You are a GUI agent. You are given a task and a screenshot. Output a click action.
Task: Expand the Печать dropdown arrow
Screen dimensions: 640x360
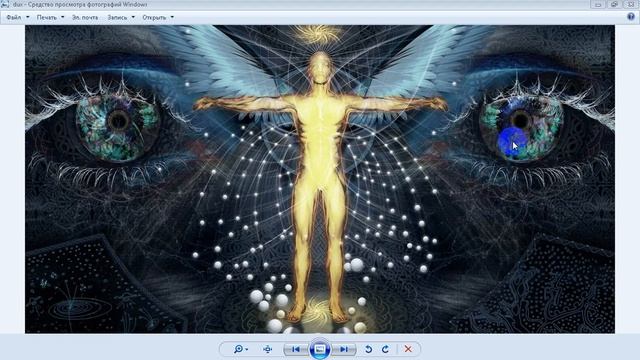click(x=62, y=17)
